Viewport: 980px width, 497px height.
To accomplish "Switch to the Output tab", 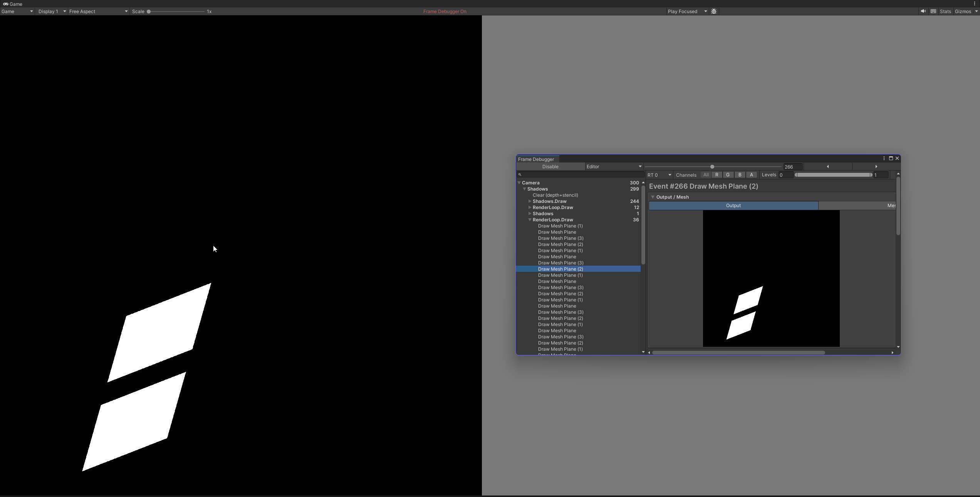I will [x=733, y=206].
